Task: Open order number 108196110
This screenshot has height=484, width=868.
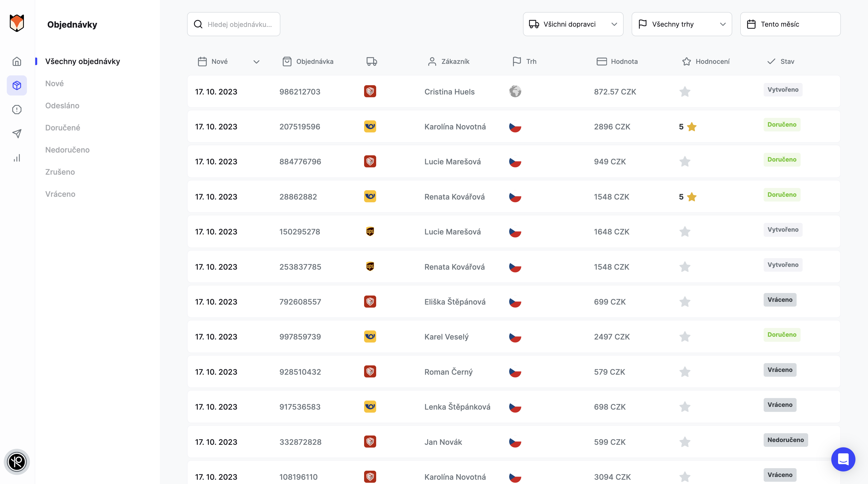Action: click(298, 477)
